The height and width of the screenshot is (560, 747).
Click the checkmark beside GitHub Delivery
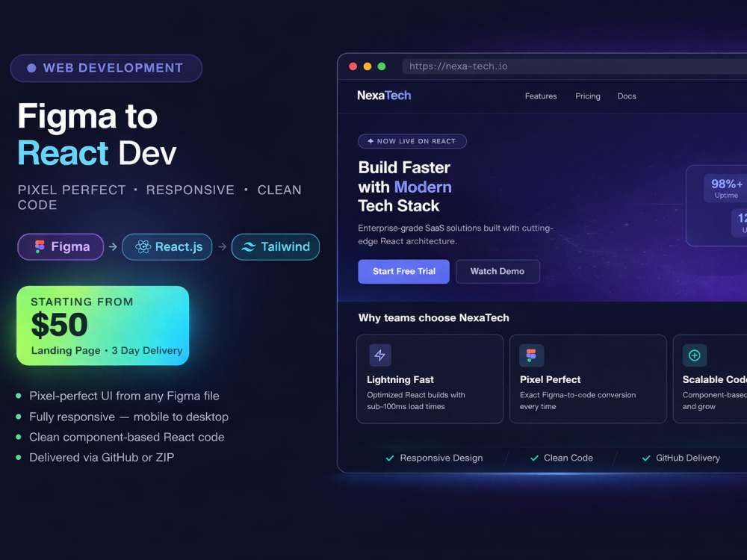(646, 458)
